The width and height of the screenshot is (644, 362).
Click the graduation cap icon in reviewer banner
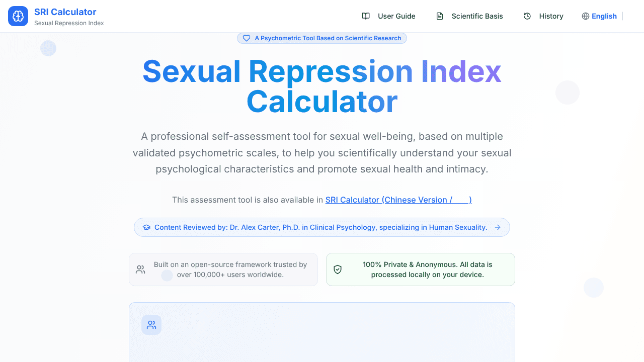(146, 227)
